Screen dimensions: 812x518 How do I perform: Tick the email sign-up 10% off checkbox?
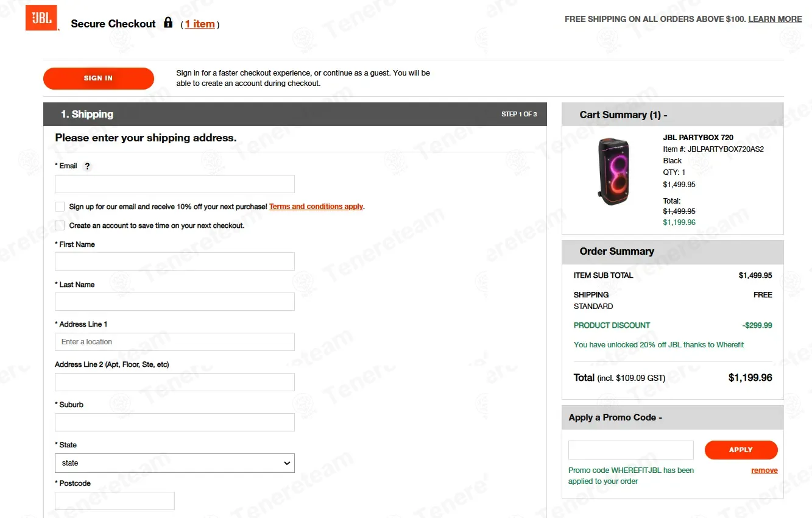pyautogui.click(x=60, y=207)
